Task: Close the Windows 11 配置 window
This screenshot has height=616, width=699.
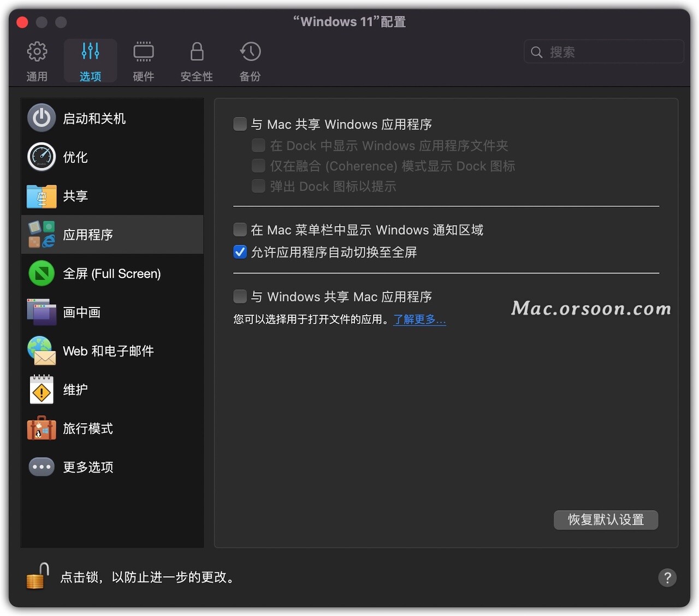Action: pos(22,22)
